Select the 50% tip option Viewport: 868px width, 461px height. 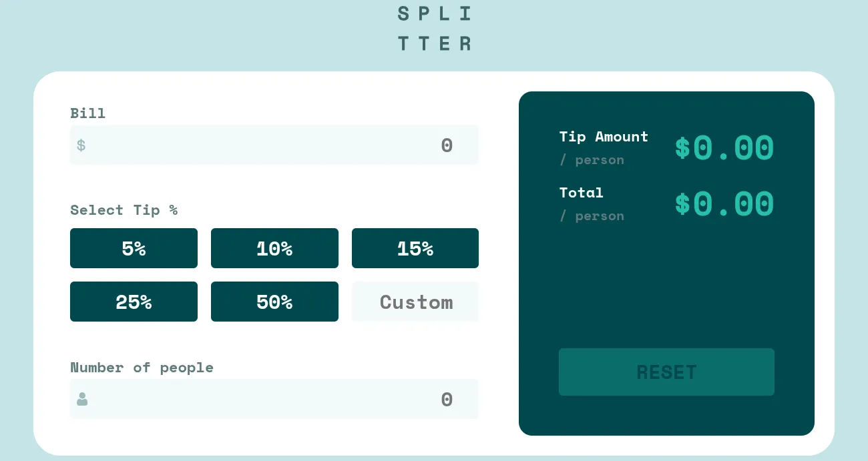click(274, 302)
